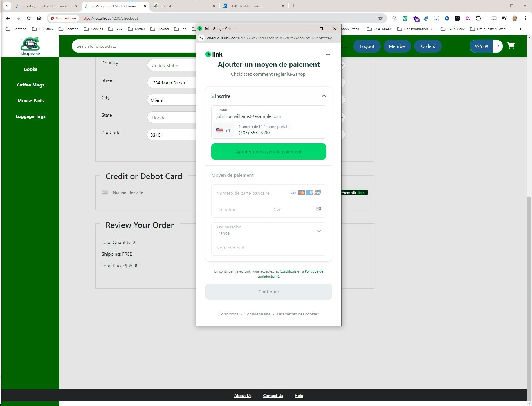Select the Mouse Pads category
Screen dimensions: 532x406
(x=30, y=100)
